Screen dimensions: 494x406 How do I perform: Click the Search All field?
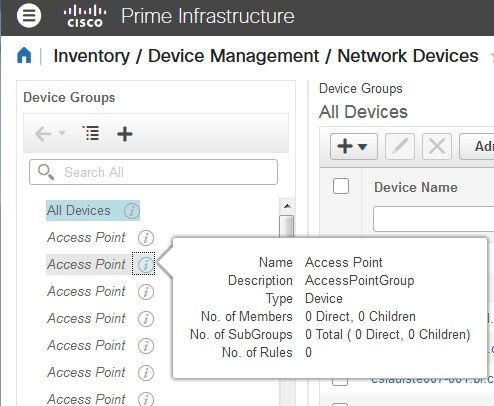pos(153,172)
